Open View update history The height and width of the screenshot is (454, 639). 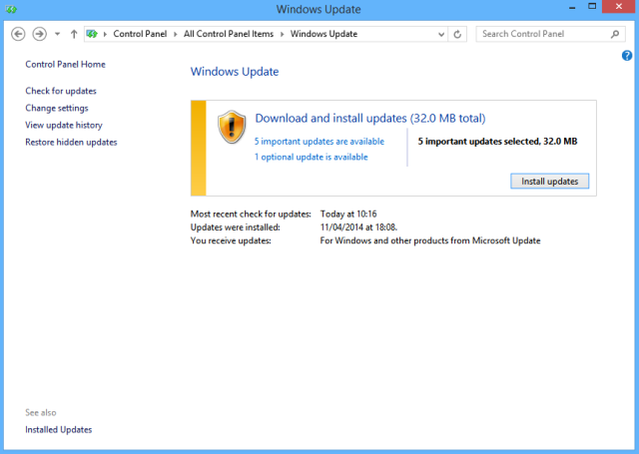[x=64, y=125]
